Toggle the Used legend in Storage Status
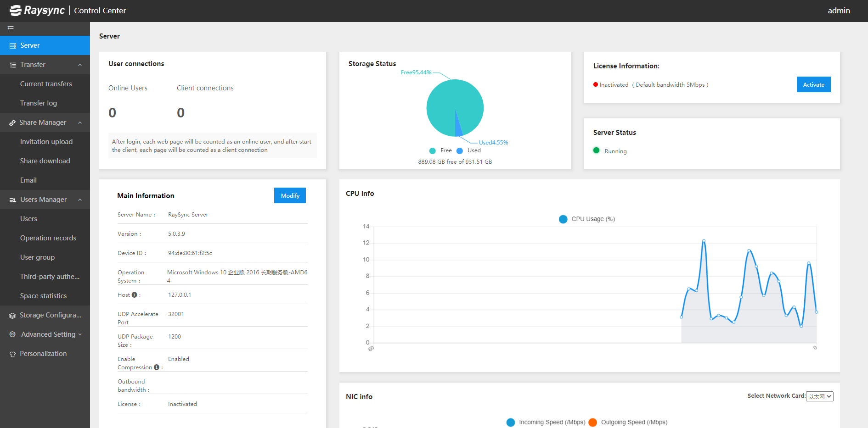The height and width of the screenshot is (428, 868). 468,150
